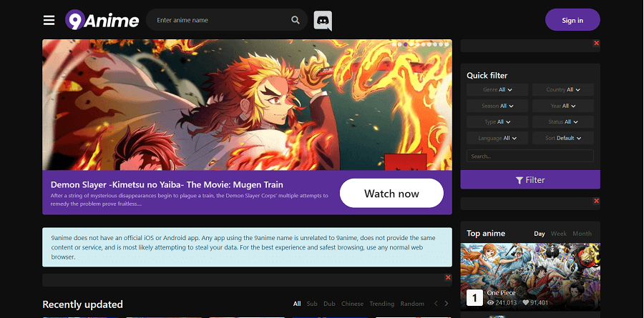This screenshot has height=318, width=644.
Task: Click the second carousel dot
Action: coord(399,44)
